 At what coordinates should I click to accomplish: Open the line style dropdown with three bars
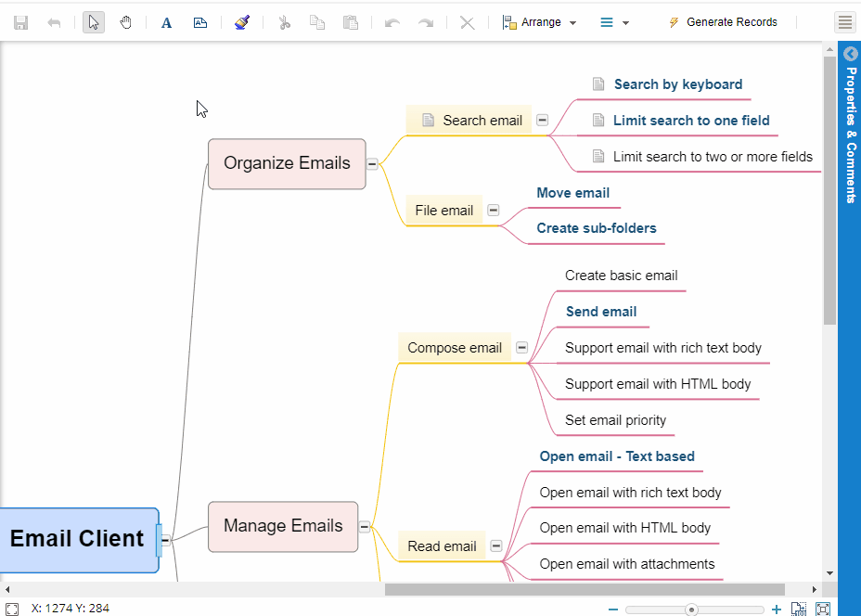pyautogui.click(x=614, y=22)
